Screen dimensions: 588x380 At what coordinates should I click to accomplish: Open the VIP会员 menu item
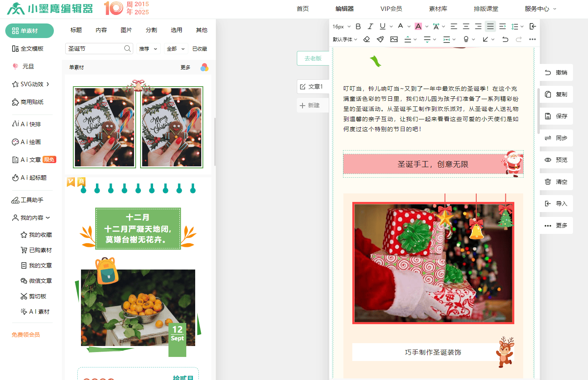(391, 8)
